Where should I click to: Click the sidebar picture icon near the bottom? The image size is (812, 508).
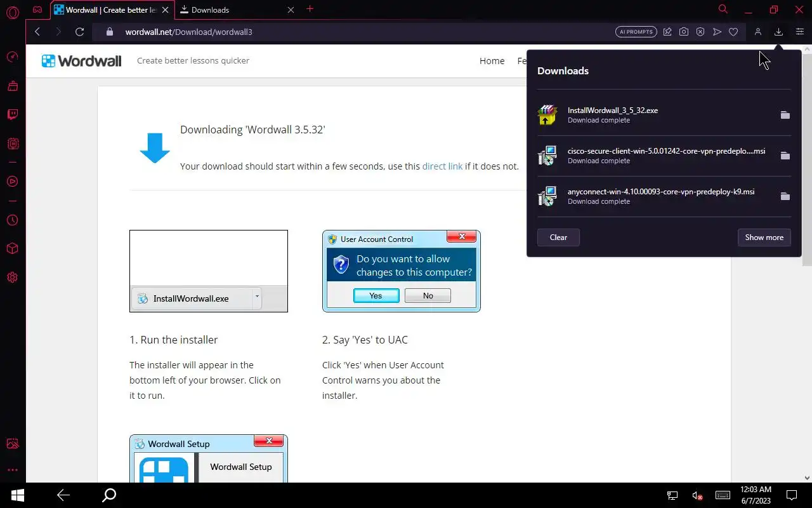point(12,443)
